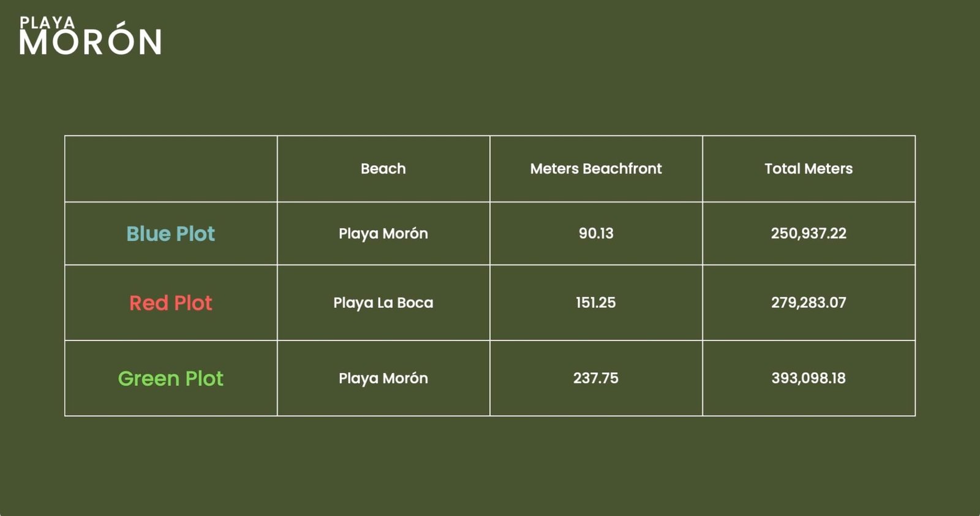Viewport: 980px width, 516px height.
Task: Click the 279,283.07 total meters cell
Action: coord(808,303)
